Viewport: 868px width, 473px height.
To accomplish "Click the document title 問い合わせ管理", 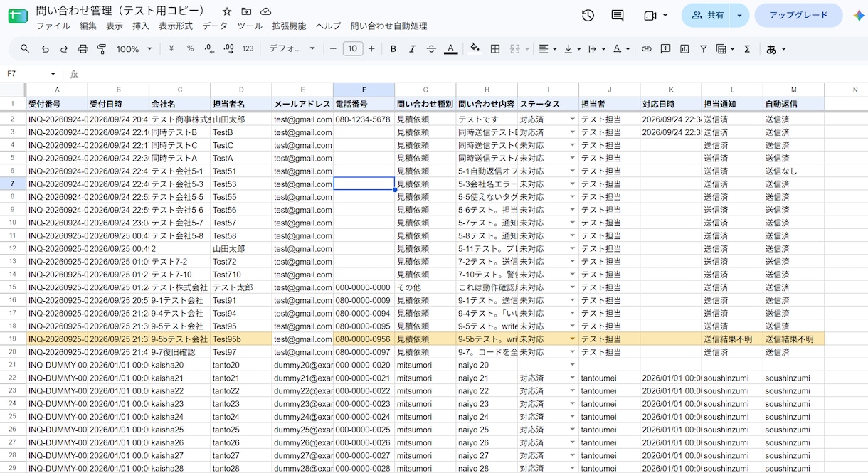I will point(120,11).
